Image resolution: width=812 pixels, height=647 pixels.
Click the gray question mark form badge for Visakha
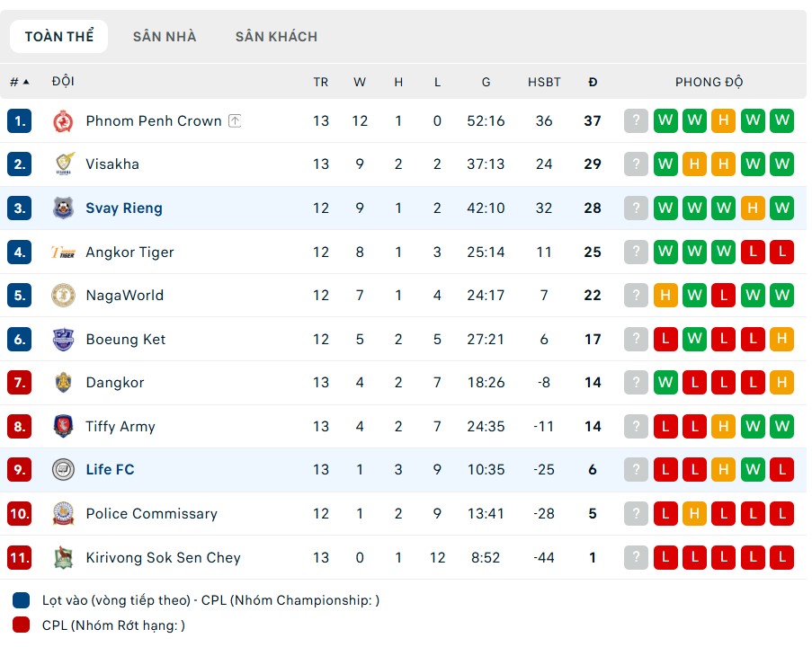coord(636,164)
